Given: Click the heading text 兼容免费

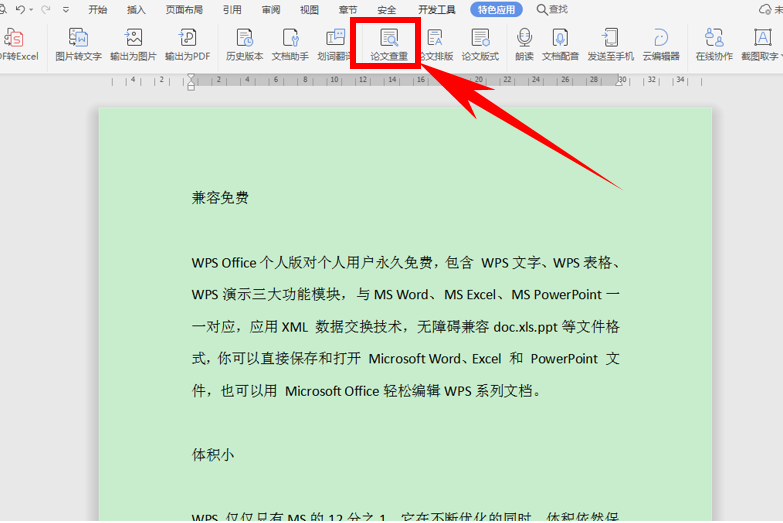Looking at the screenshot, I should pyautogui.click(x=220, y=198).
